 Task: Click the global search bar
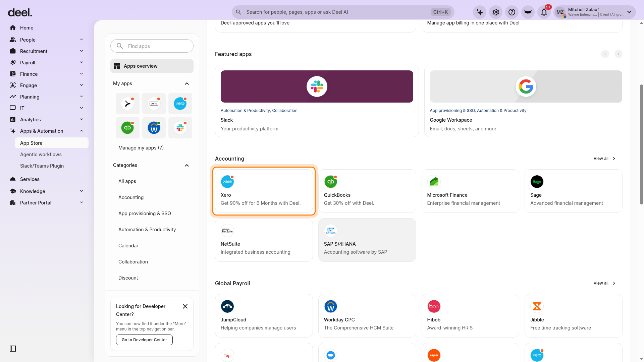(343, 12)
